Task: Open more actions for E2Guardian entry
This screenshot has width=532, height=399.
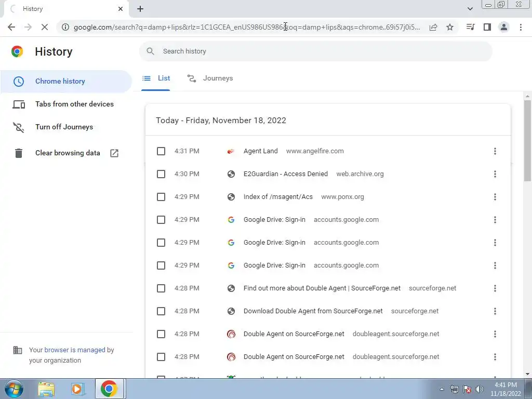Action: (495, 174)
